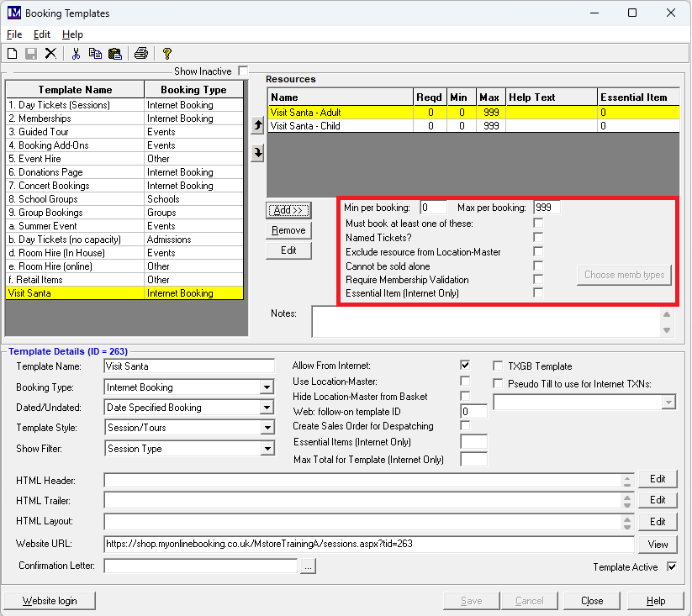Expand the Template Style dropdown
The height and width of the screenshot is (616, 692).
[267, 428]
